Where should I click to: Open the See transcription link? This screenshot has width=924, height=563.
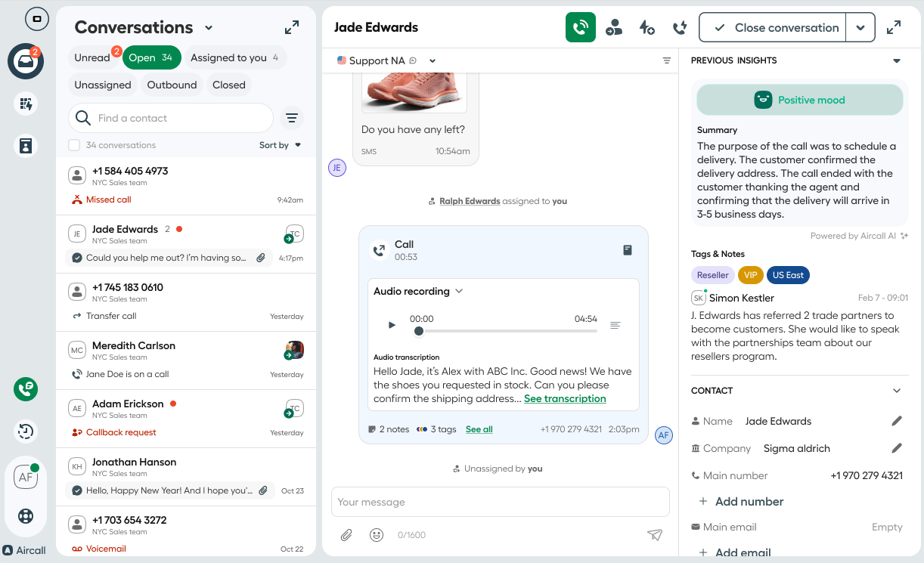coord(565,398)
